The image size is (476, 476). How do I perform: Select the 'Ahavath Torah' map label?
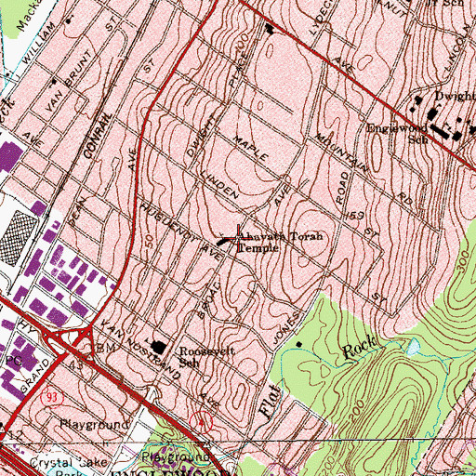point(282,236)
